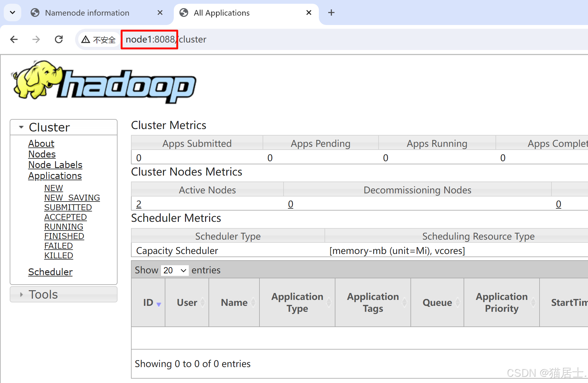Click the browser forward arrow
588x383 pixels.
36,39
